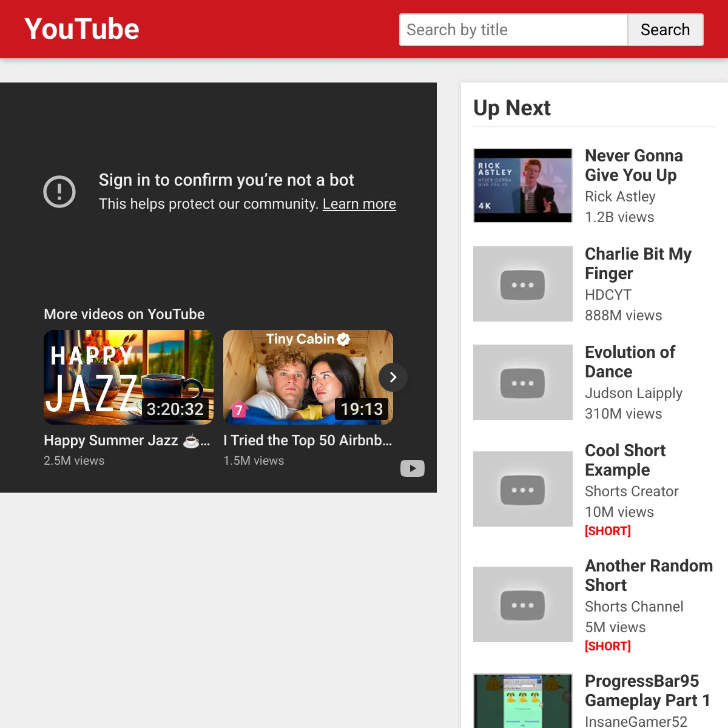Screen dimensions: 728x728
Task: Click the exclamation warning icon in player
Action: (x=59, y=192)
